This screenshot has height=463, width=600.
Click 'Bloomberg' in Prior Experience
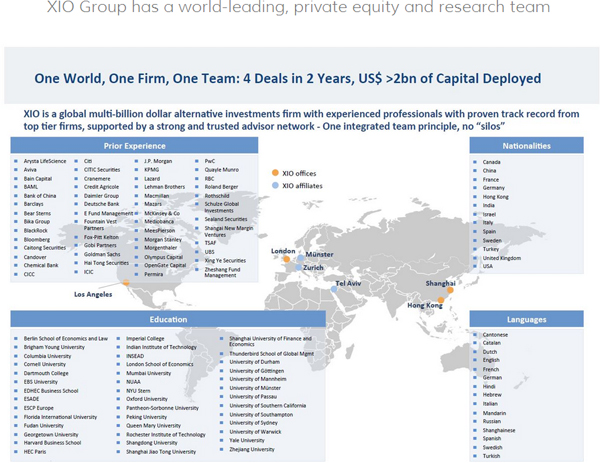pyautogui.click(x=37, y=240)
